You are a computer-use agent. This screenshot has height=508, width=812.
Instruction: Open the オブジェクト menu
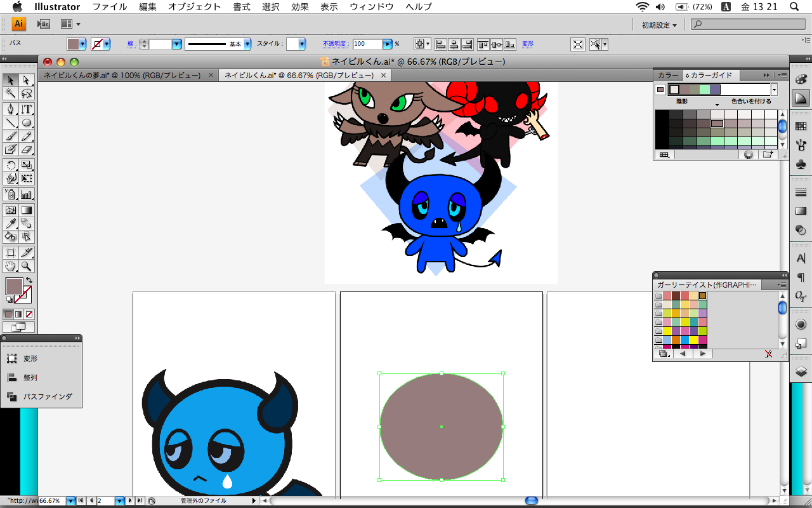pos(195,7)
